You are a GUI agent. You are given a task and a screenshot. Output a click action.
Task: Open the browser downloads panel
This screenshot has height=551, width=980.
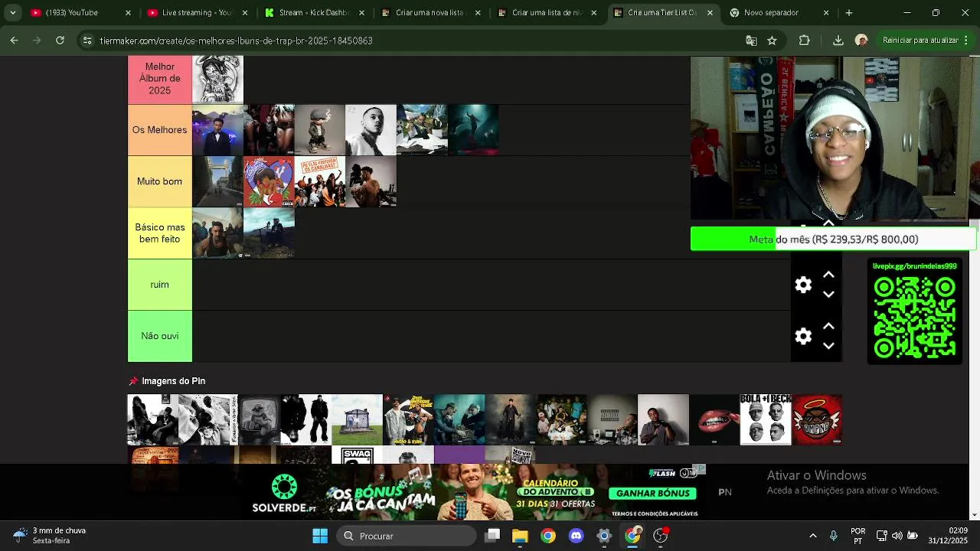point(838,41)
